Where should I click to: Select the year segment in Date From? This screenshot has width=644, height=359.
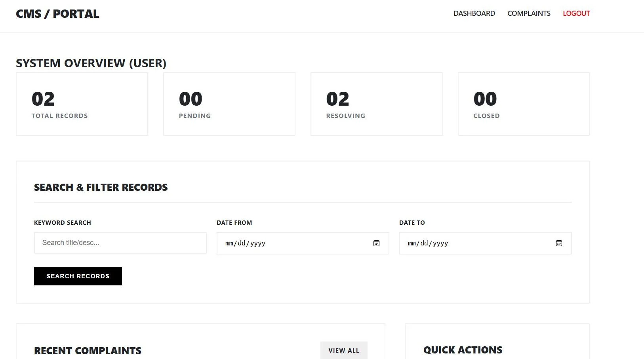click(257, 243)
